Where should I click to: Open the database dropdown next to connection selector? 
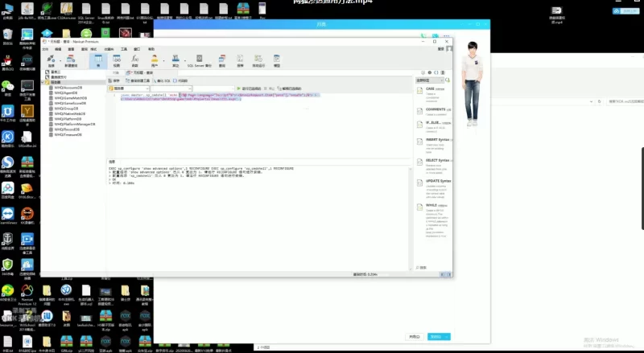pyautogui.click(x=171, y=88)
